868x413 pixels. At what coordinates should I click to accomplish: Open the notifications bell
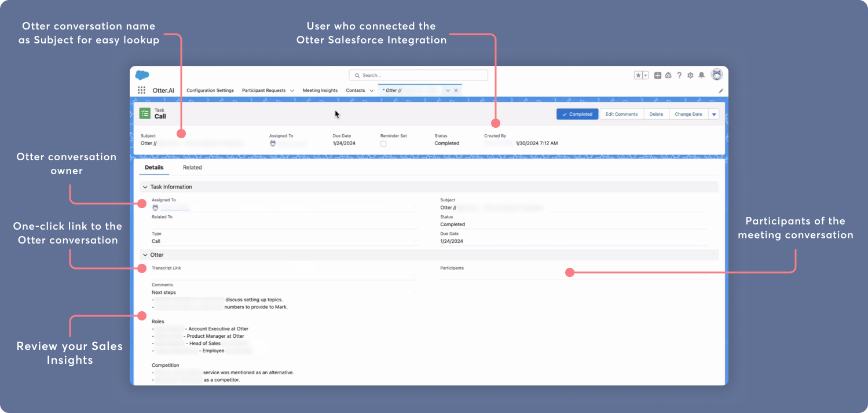[701, 75]
